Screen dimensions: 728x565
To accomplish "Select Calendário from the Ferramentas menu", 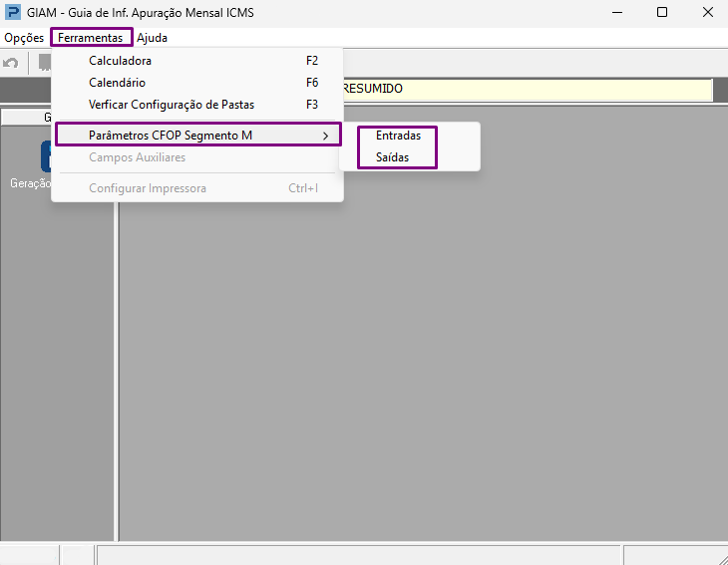I will point(197,83).
